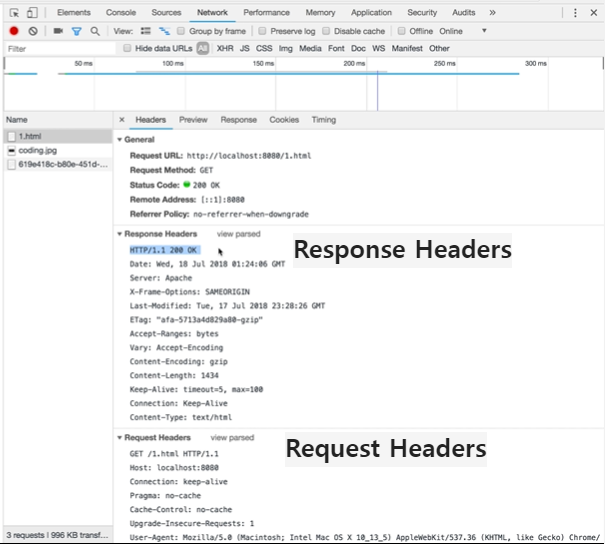Switch to the Sources tab
This screenshot has height=544, width=605.
pos(166,13)
